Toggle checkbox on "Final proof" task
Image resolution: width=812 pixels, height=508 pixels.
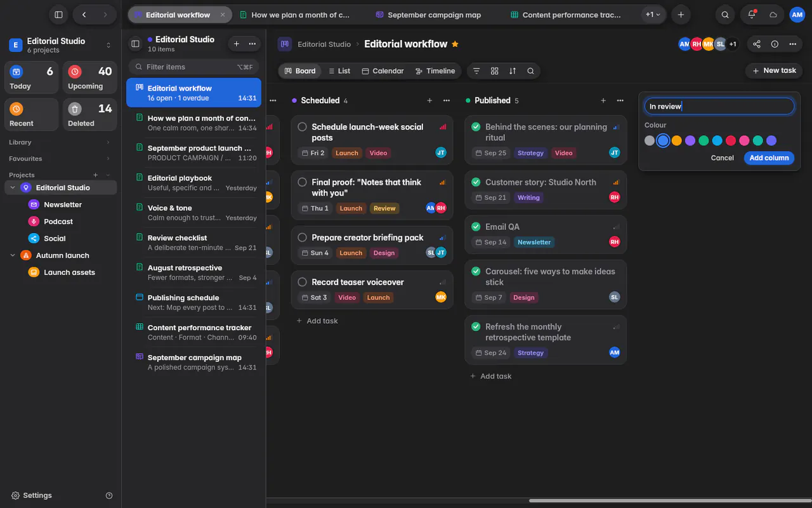coord(303,182)
